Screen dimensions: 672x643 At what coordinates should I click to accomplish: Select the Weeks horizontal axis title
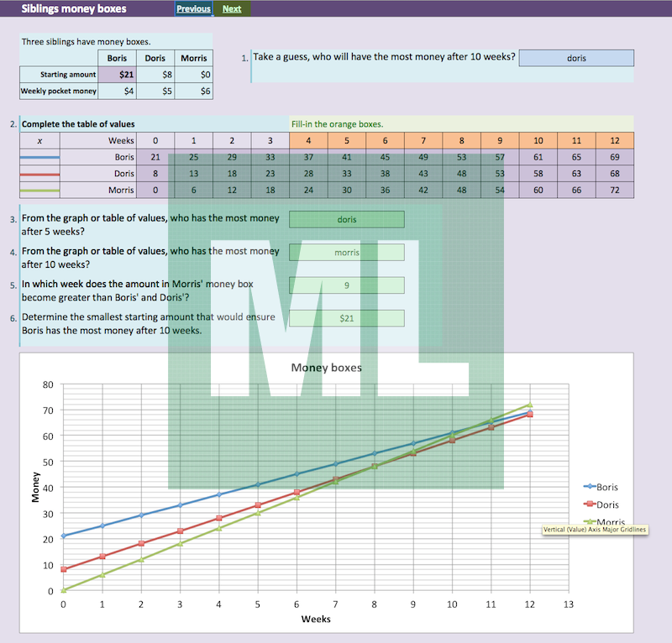(x=316, y=619)
